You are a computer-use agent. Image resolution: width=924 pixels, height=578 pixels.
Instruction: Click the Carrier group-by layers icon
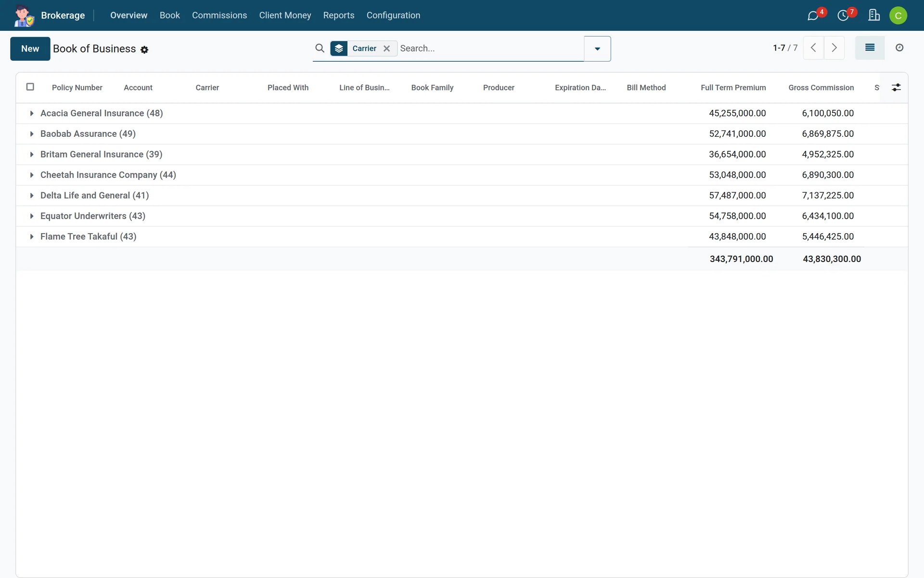pyautogui.click(x=339, y=48)
